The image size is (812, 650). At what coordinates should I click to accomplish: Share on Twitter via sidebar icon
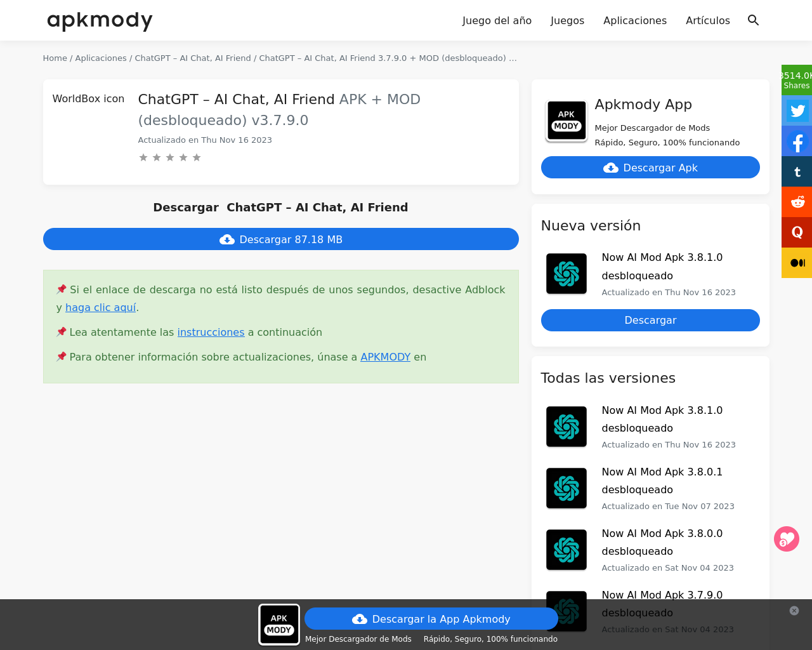click(x=797, y=110)
